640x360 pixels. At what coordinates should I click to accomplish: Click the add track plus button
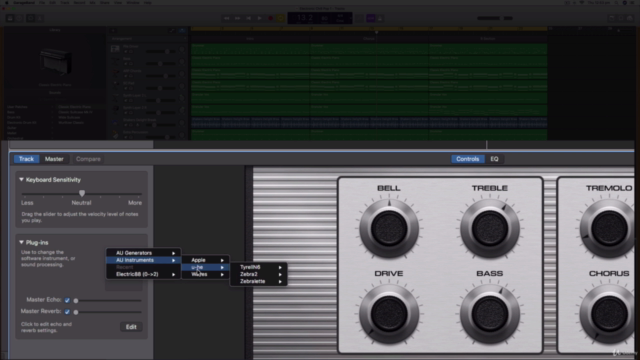(x=113, y=30)
